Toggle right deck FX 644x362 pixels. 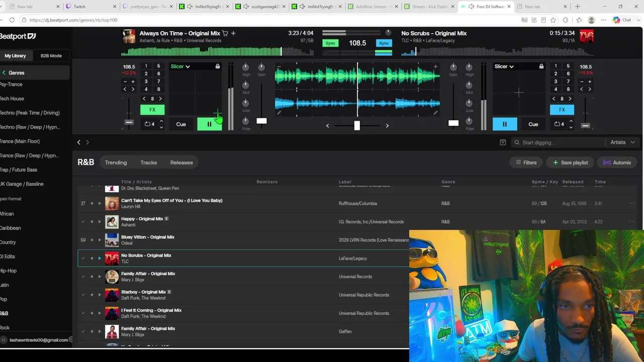pyautogui.click(x=562, y=110)
